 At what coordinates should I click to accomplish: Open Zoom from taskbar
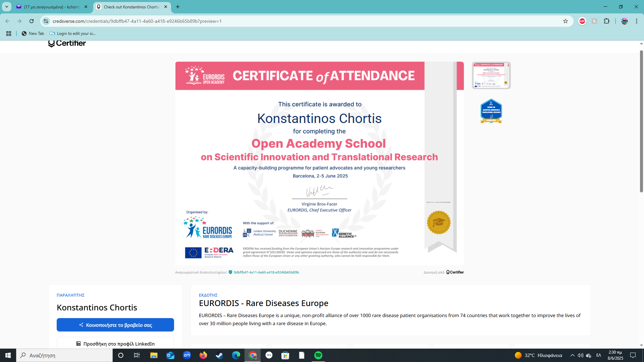tap(187, 355)
